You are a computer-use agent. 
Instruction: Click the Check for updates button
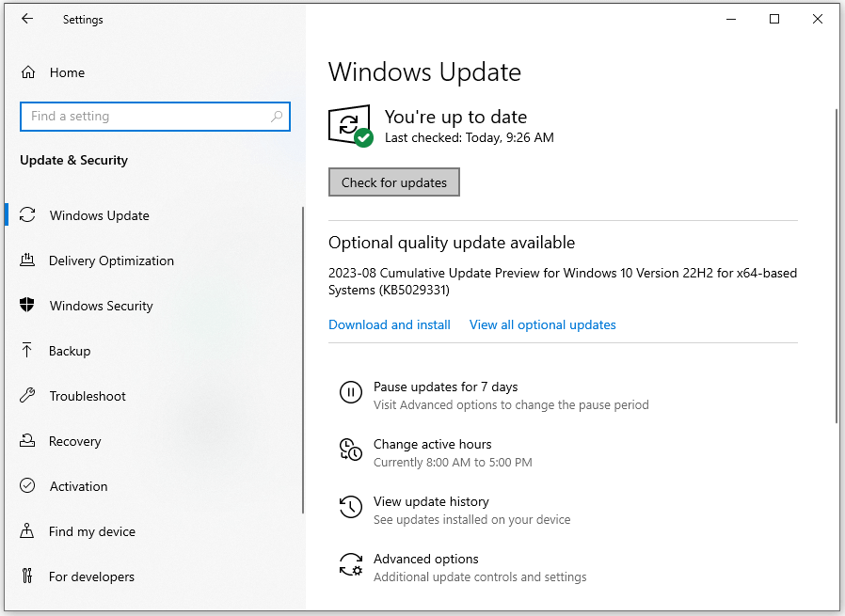(x=394, y=182)
